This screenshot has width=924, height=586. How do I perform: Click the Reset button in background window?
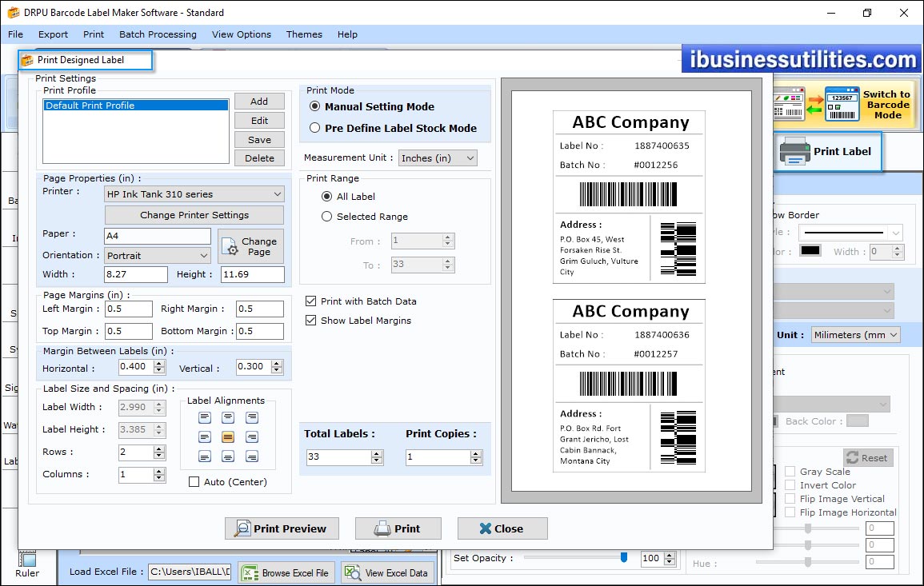(x=869, y=457)
